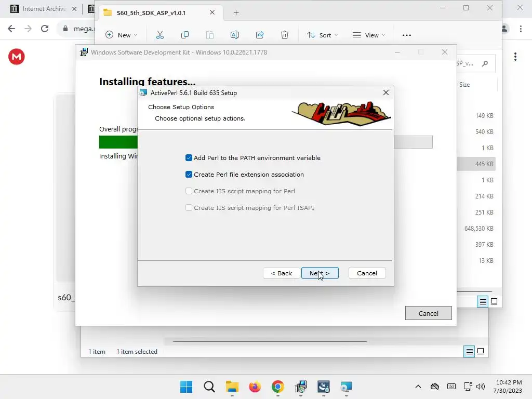Click browser profile avatar
The height and width of the screenshot is (399, 532).
(x=504, y=29)
